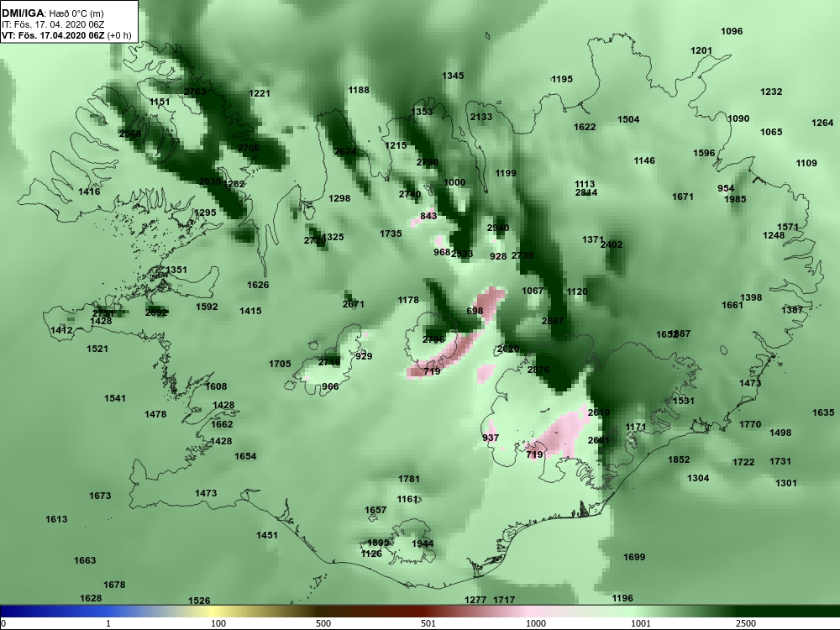This screenshot has height=630, width=840.
Task: Select map value 1264
Action: (x=822, y=123)
